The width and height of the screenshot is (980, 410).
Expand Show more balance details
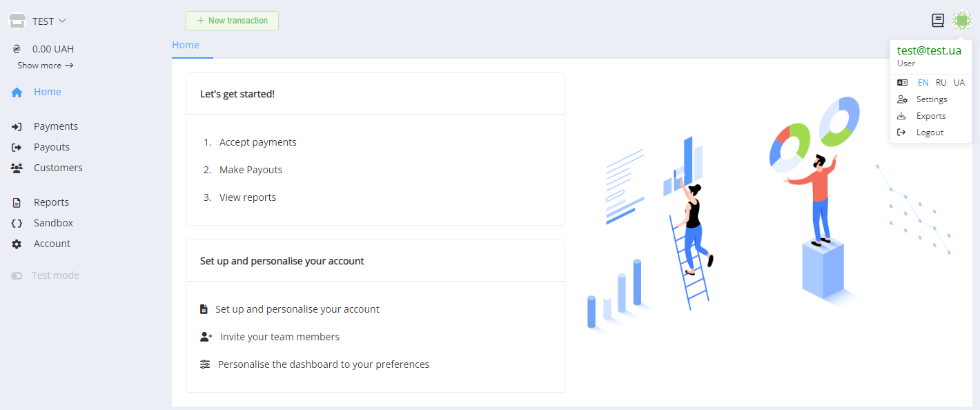click(x=45, y=66)
